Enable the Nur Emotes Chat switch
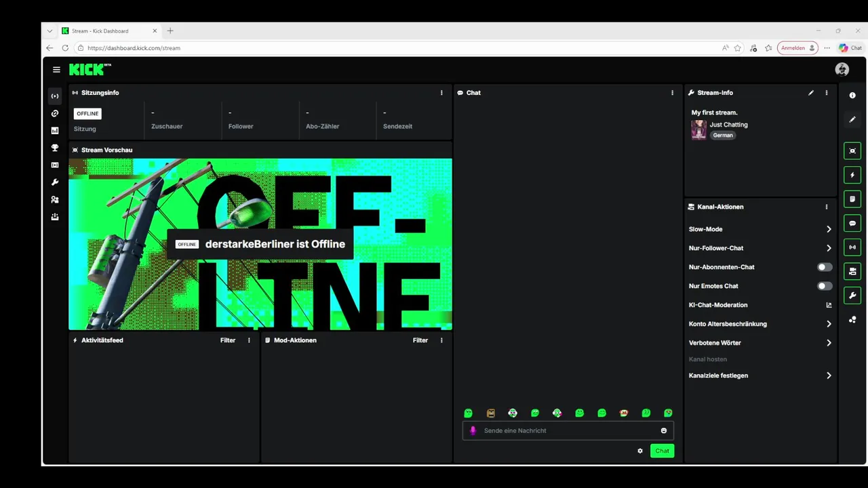The image size is (868, 488). 825,286
